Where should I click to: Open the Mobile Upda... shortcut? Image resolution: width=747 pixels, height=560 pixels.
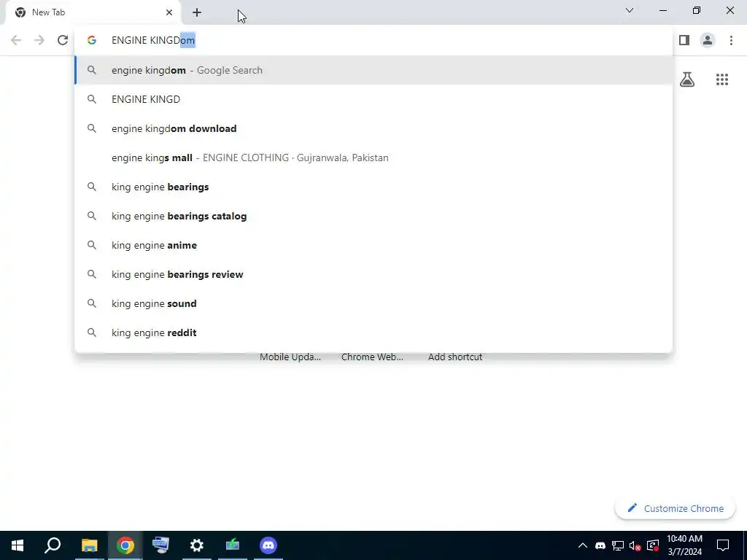click(x=290, y=357)
